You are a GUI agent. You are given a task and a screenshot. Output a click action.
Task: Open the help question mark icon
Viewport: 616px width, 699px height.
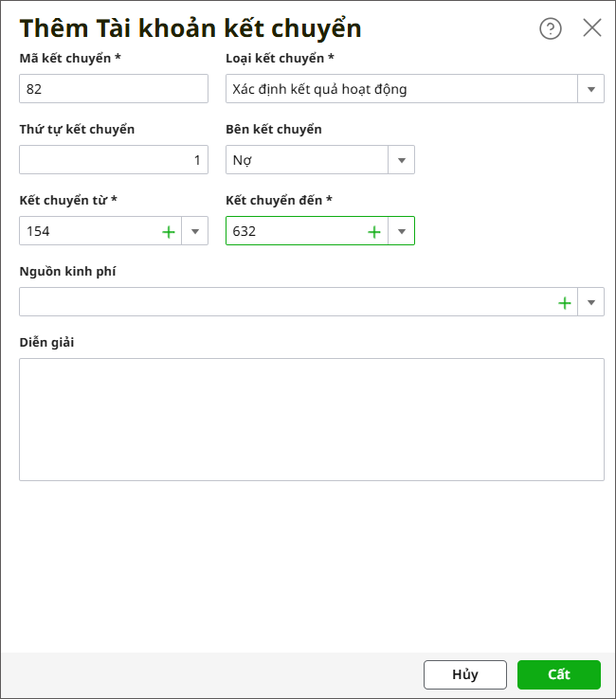click(551, 28)
